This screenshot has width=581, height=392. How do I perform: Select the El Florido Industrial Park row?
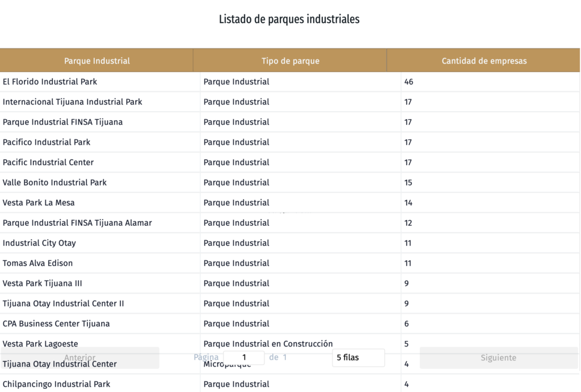click(50, 82)
